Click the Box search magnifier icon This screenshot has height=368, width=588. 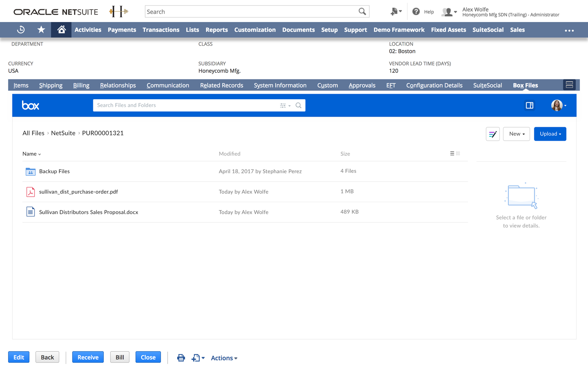click(x=298, y=106)
